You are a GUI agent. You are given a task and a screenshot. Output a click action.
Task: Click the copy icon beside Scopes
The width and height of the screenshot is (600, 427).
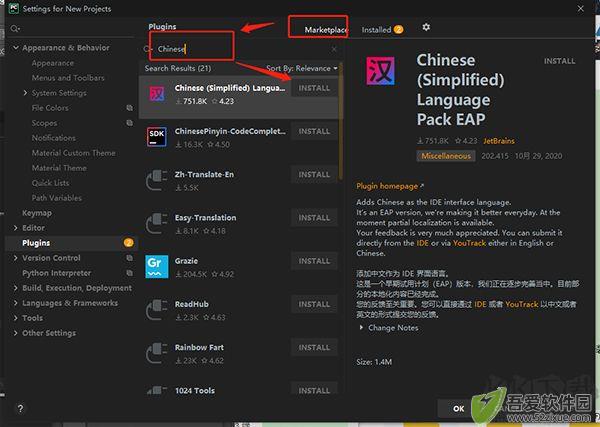(x=130, y=123)
